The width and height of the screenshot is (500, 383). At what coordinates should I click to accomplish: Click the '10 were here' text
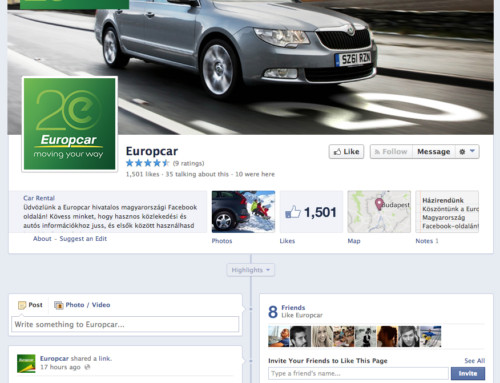tap(255, 174)
